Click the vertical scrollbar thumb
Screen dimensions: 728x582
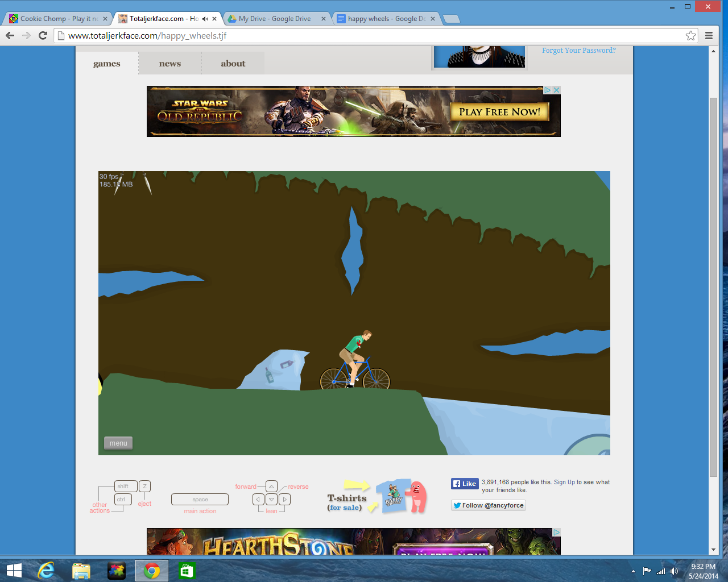pos(713,287)
